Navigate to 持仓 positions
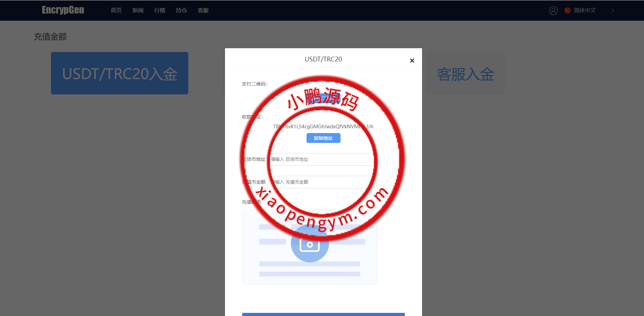Image resolution: width=644 pixels, height=316 pixels. coord(181,11)
